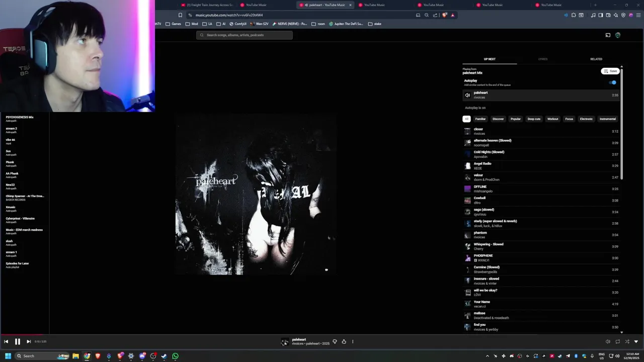Like the paleheart song with thumbs up
The width and height of the screenshot is (644, 362).
coord(344,341)
